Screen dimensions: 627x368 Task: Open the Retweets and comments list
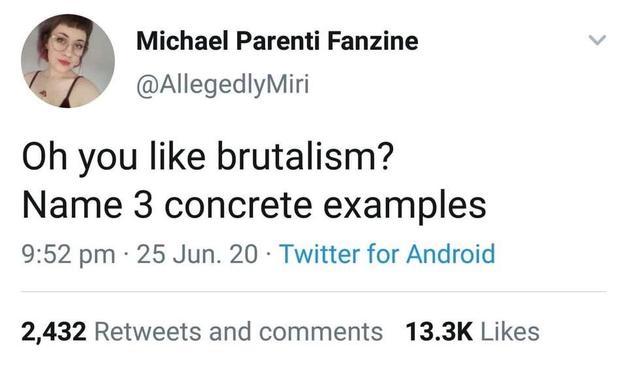coord(238,332)
